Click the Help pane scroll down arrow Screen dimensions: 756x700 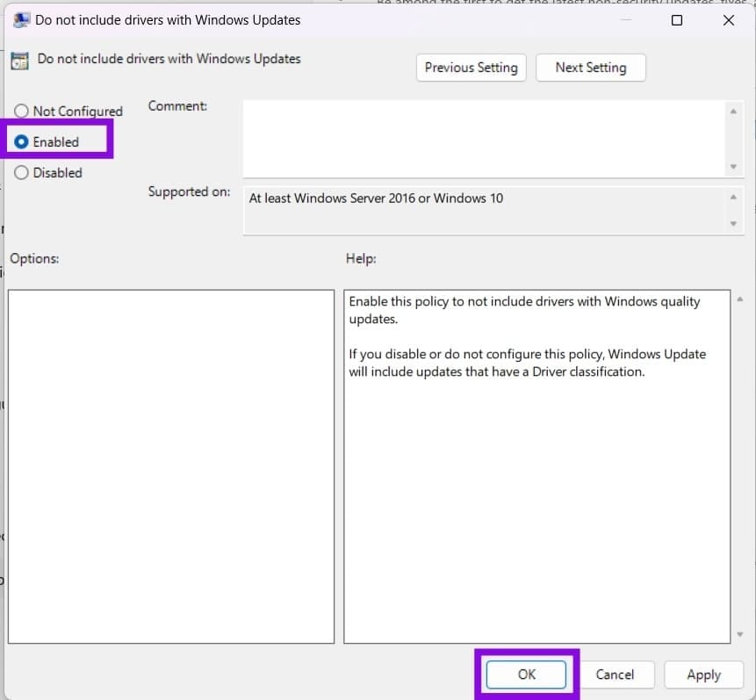740,634
